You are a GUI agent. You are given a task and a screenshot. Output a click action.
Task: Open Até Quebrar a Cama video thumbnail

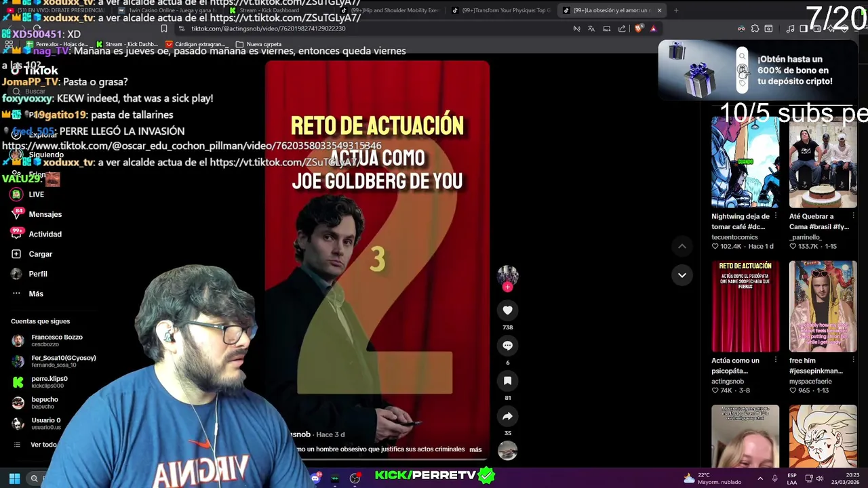823,162
